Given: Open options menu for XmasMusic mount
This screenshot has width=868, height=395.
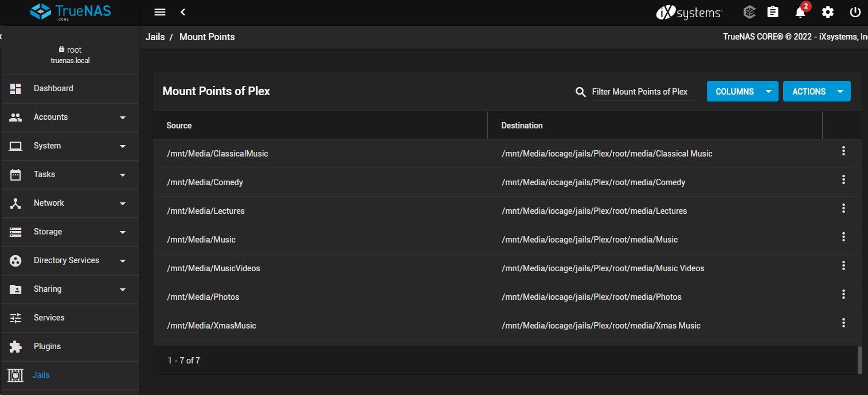Looking at the screenshot, I should coord(843,323).
